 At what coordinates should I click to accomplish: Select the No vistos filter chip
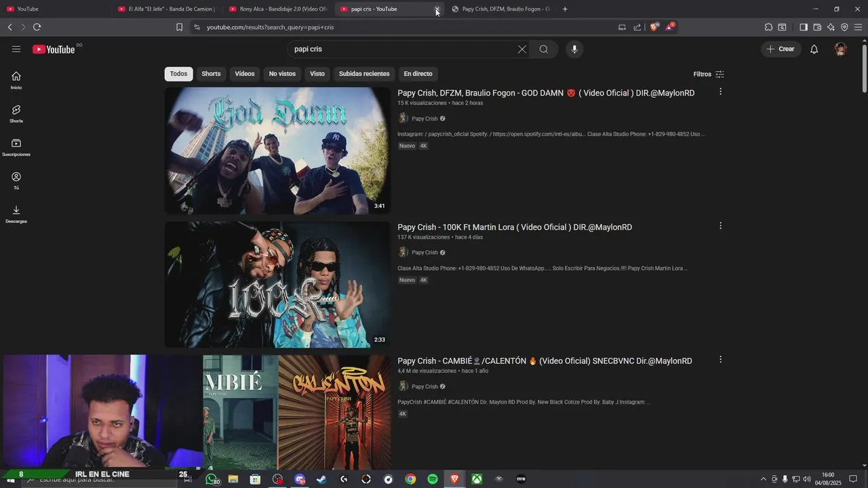pyautogui.click(x=282, y=74)
